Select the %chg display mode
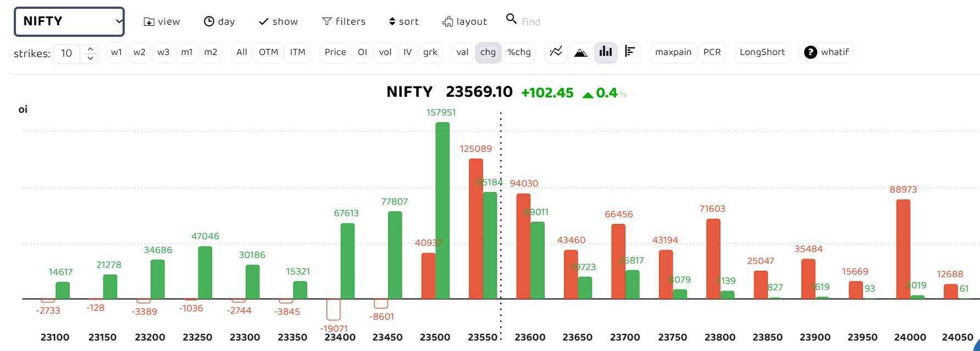 [x=519, y=52]
